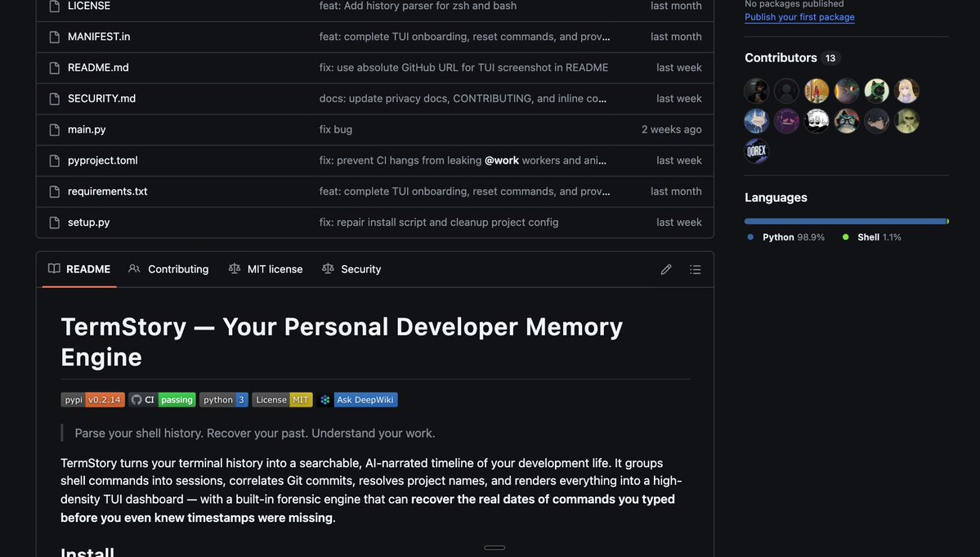Open commit 'fix: repair install script and cleanup project config'
This screenshot has width=980, height=557.
tap(439, 222)
